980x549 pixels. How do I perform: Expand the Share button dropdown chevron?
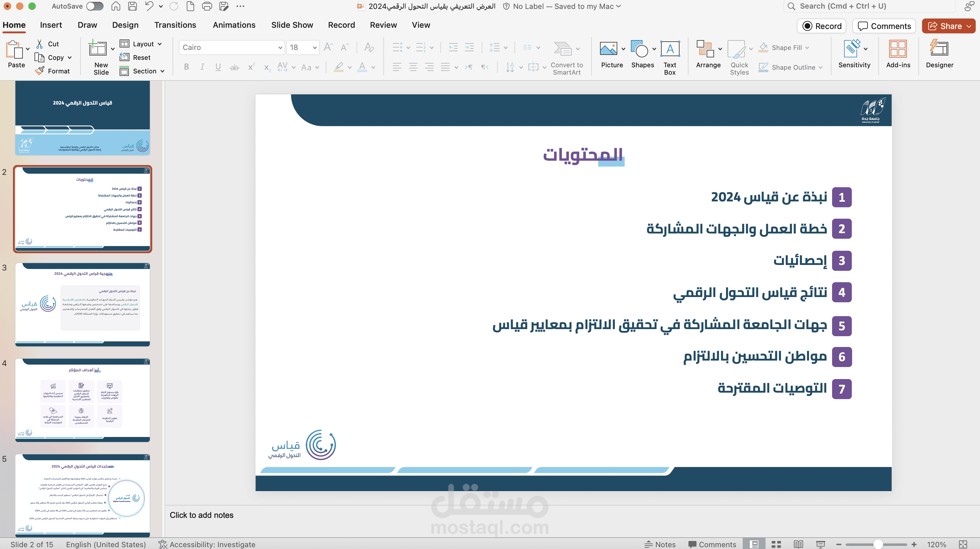tap(969, 26)
